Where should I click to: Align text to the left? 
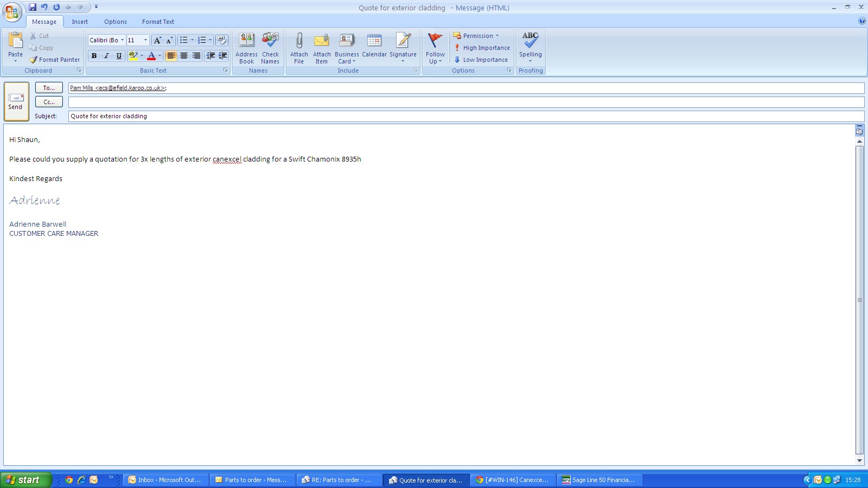pos(171,56)
